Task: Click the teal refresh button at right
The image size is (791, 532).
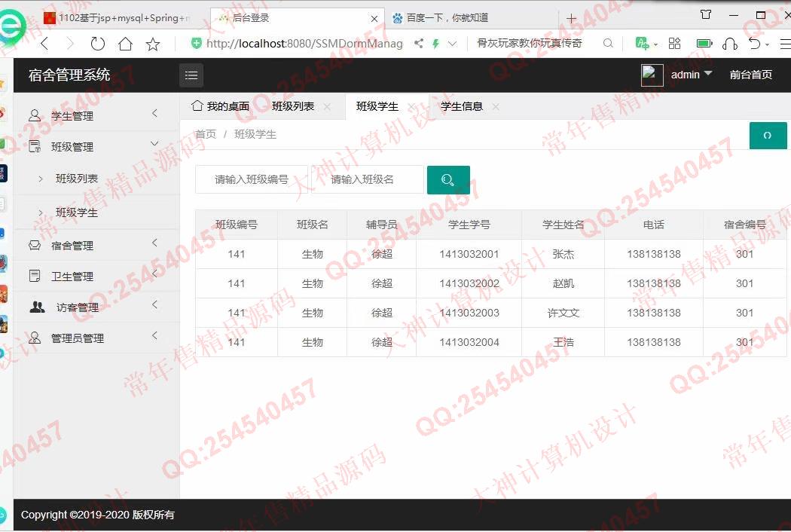Action: pyautogui.click(x=768, y=136)
